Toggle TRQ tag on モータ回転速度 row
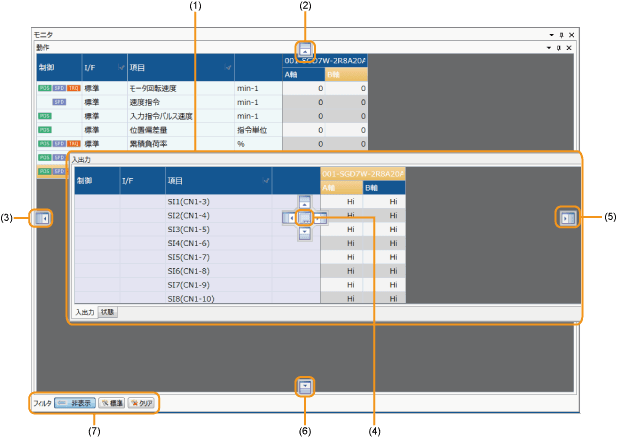This screenshot has width=617, height=438. (x=73, y=88)
